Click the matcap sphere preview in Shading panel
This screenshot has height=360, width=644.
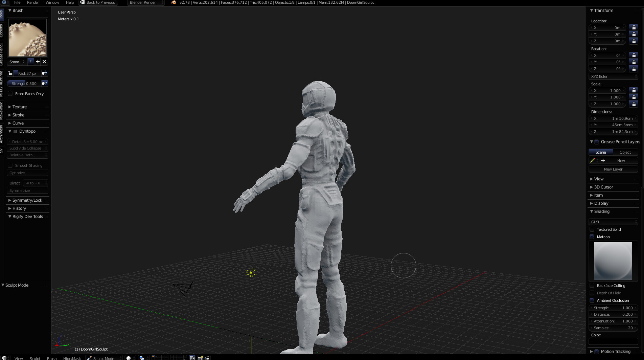613,261
